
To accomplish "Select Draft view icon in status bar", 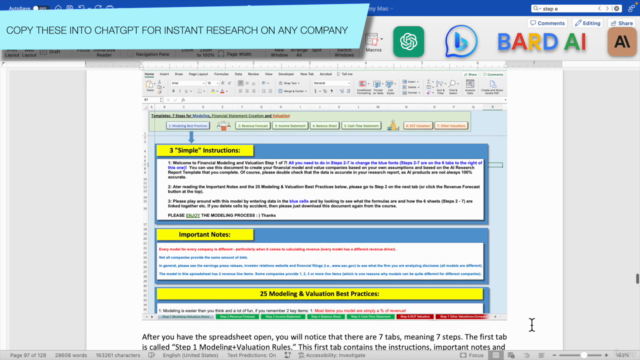I will click(541, 355).
